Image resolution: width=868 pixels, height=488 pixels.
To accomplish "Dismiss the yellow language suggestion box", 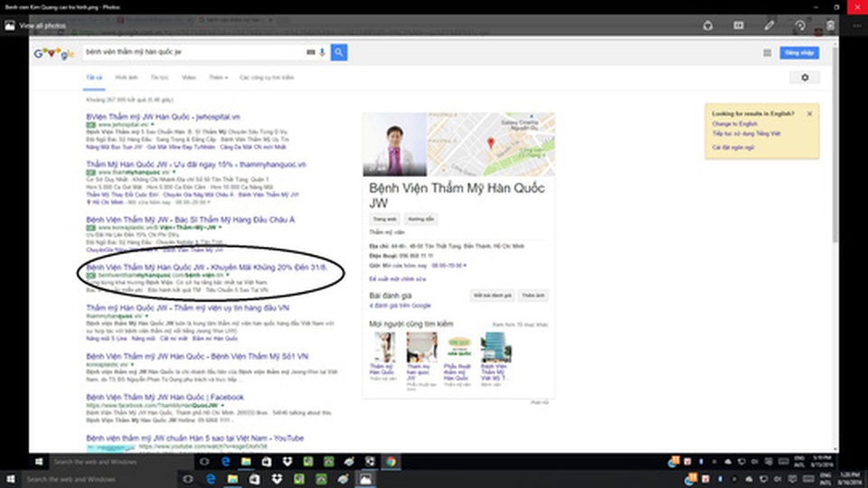I will [809, 114].
